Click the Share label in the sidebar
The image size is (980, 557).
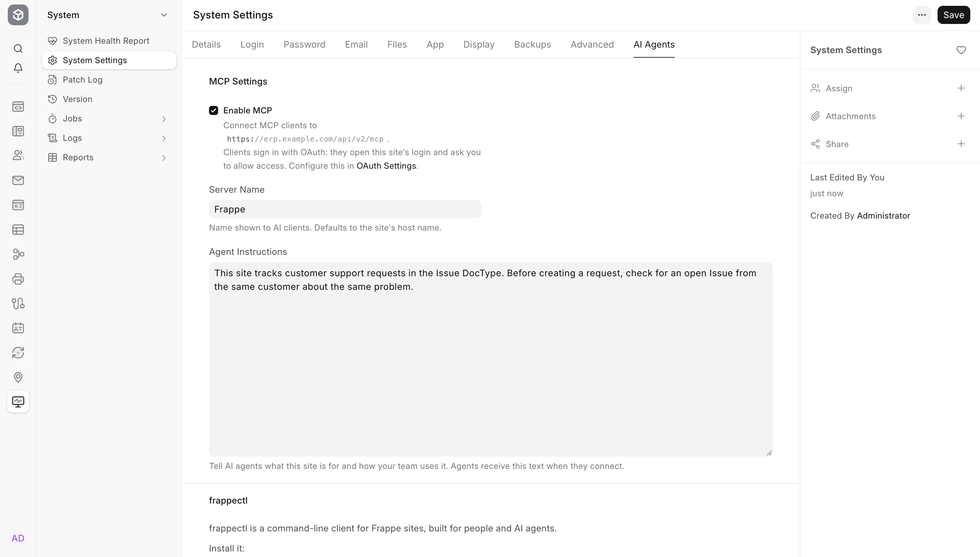[837, 144]
